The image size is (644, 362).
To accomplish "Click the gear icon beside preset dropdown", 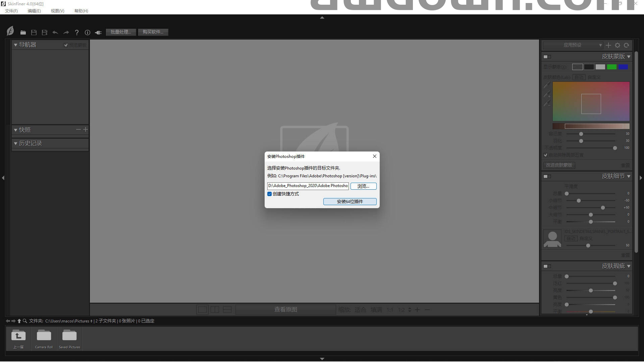I will [x=618, y=45].
